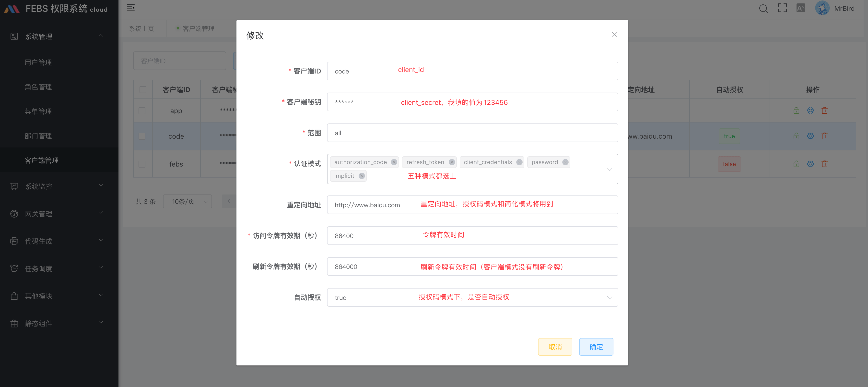Click the 重定向地址 URL field
Image resolution: width=868 pixels, height=387 pixels.
[472, 205]
